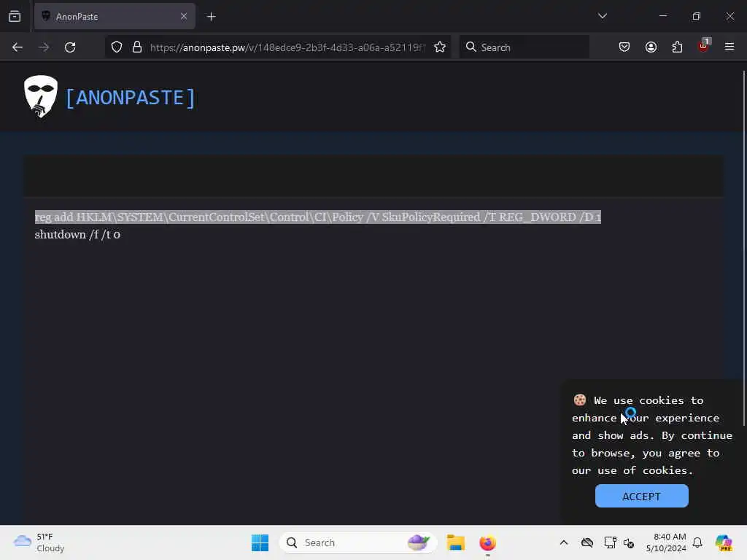The width and height of the screenshot is (747, 560).
Task: Go forward with the forward arrow
Action: (x=44, y=47)
